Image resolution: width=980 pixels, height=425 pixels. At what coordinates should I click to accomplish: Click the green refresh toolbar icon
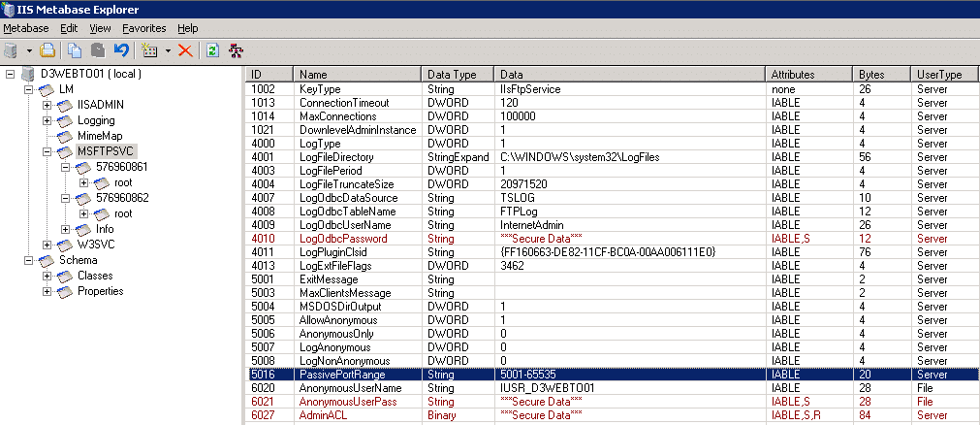pos(212,50)
